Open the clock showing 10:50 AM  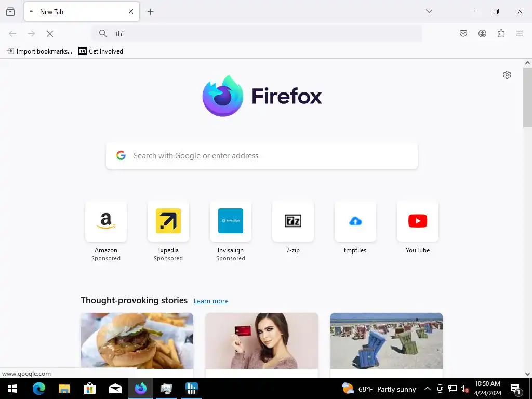point(487,389)
